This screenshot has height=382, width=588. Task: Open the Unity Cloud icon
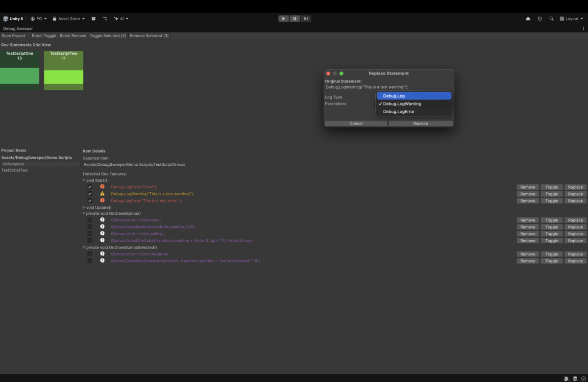click(528, 19)
